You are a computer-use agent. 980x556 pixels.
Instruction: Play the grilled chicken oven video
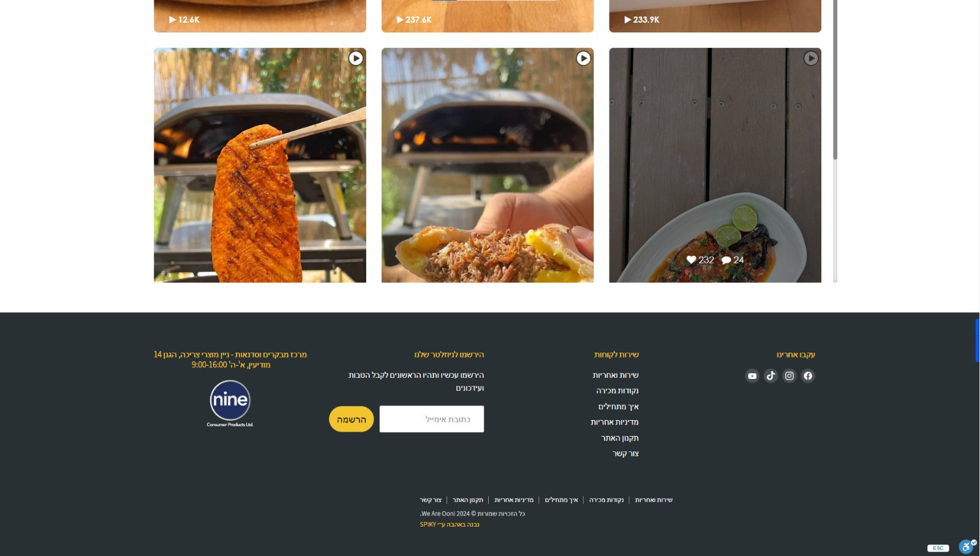coord(260,165)
